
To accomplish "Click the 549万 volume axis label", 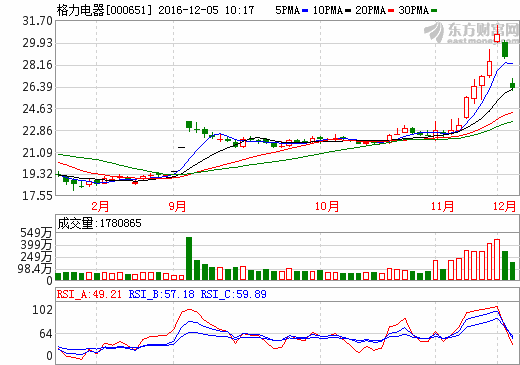I will [x=36, y=233].
